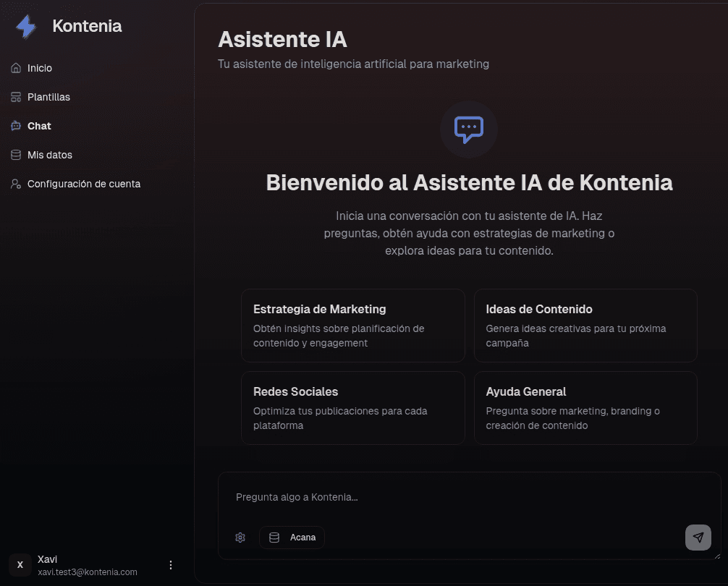Click the database icon inside the Acana pill
This screenshot has width=728, height=586.
coord(274,538)
